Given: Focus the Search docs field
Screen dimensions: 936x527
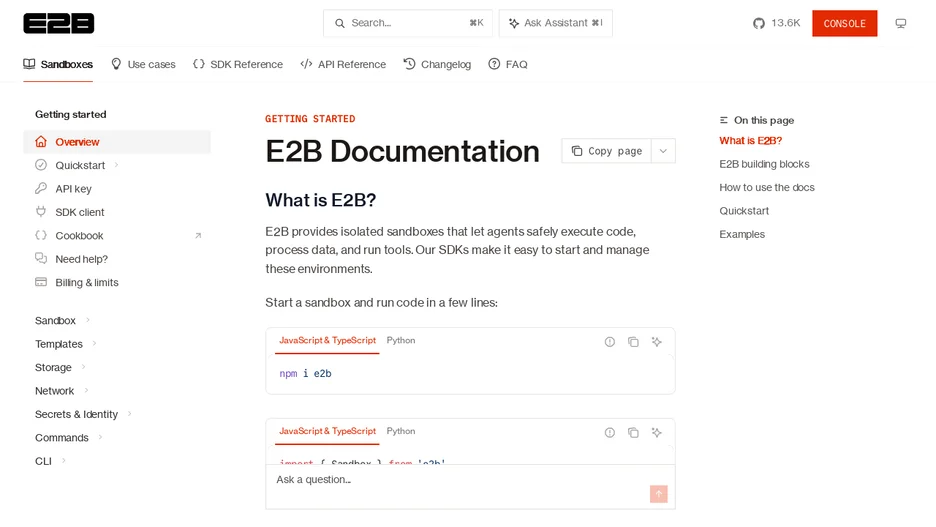Looking at the screenshot, I should (x=408, y=23).
